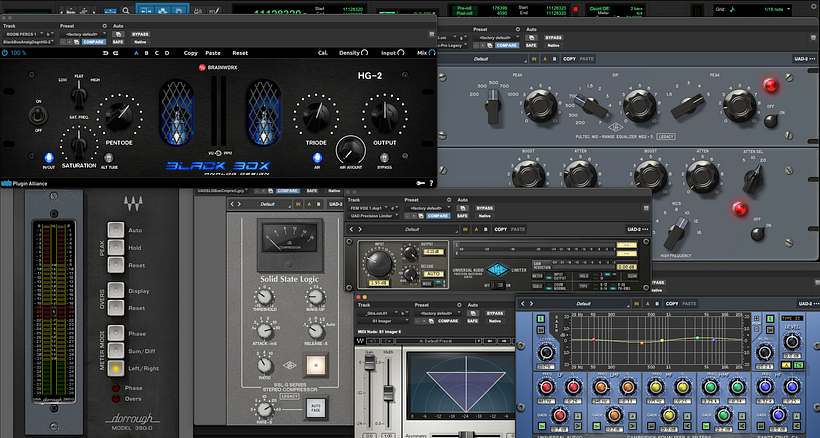Toggle the HG-2 BYPASS button under OUTPUT
Screen dimensions: 820x438
[384, 158]
